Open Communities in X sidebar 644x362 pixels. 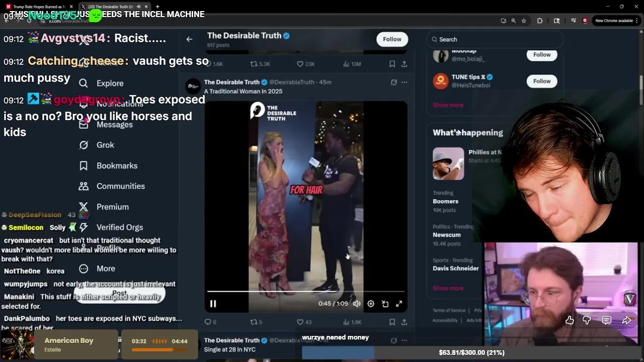pos(112,186)
